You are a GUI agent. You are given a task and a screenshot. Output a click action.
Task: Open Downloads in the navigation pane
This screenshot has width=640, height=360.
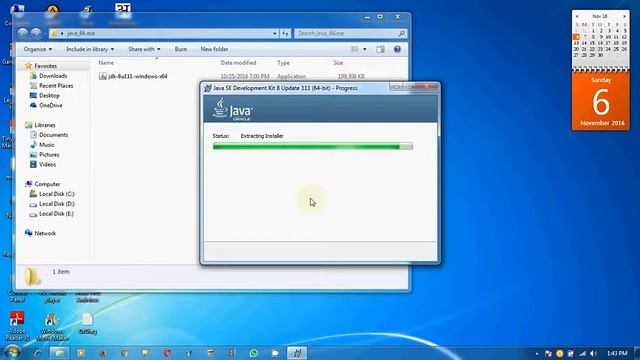click(x=49, y=76)
